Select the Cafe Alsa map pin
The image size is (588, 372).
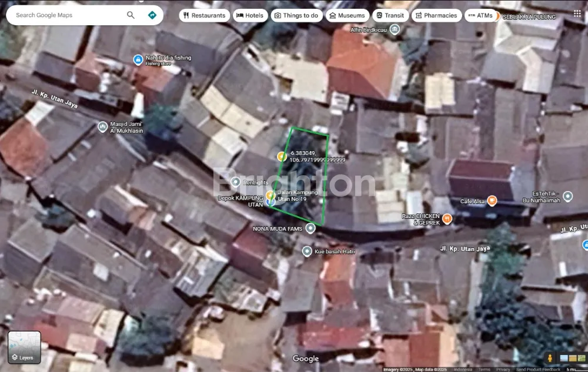pyautogui.click(x=492, y=201)
